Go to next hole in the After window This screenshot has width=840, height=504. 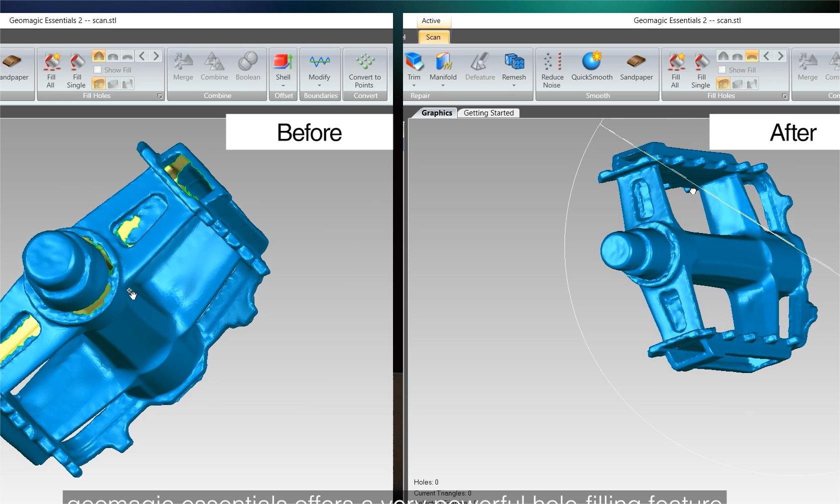pyautogui.click(x=780, y=56)
